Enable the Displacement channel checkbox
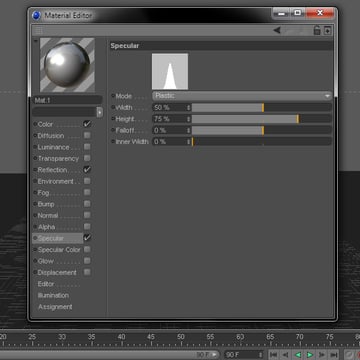 click(x=87, y=272)
